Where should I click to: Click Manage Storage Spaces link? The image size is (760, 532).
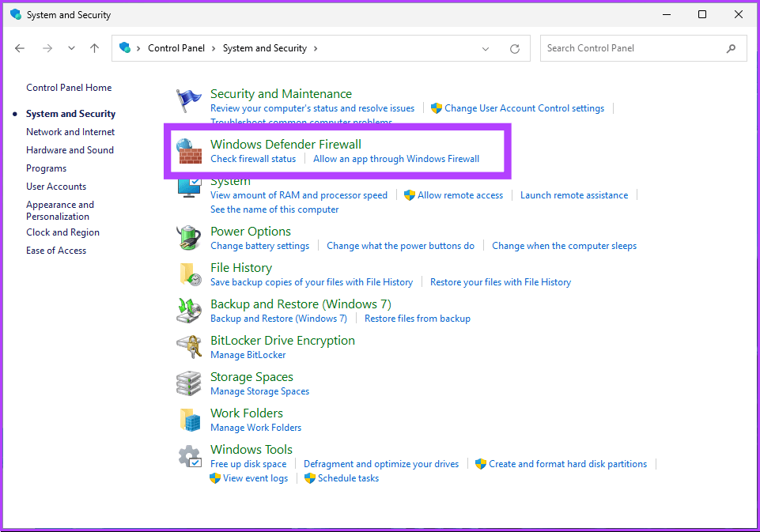(x=260, y=391)
